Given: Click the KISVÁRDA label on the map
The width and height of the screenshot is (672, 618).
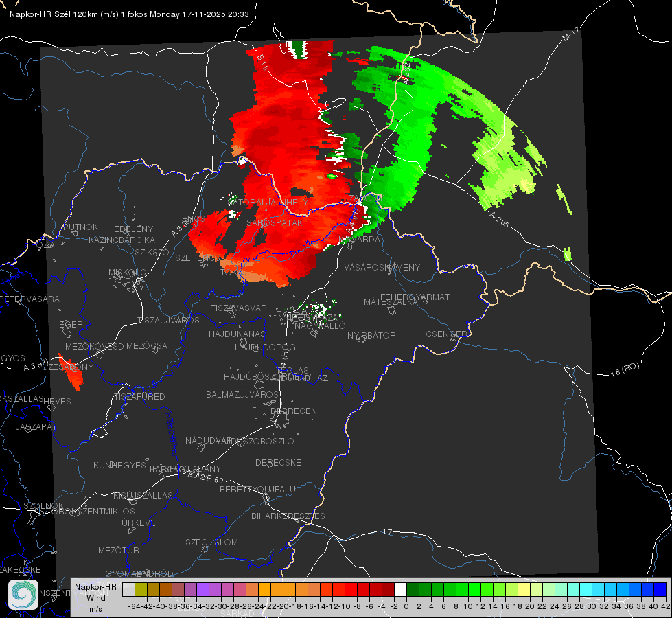Looking at the screenshot, I should click(359, 240).
